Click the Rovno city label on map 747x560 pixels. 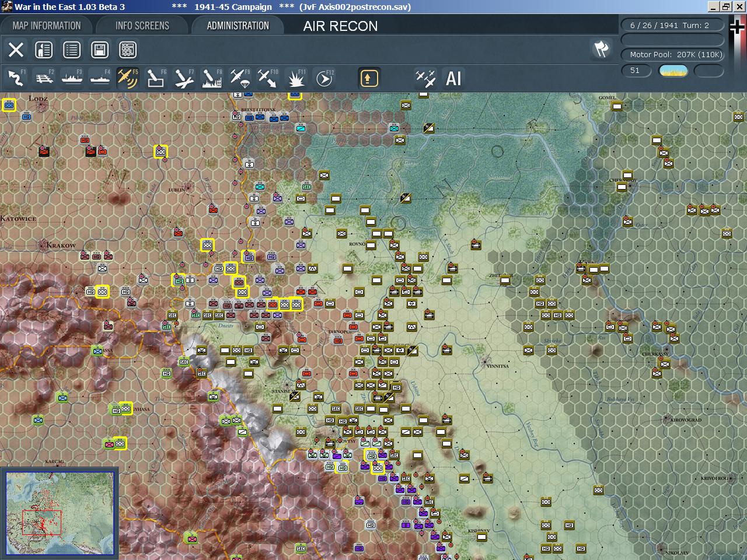[x=357, y=244]
